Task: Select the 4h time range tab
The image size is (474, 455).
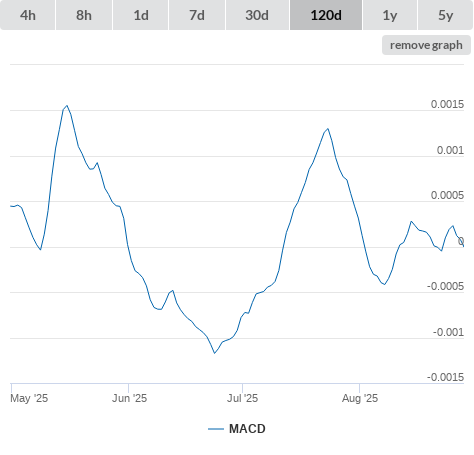Action: [x=27, y=15]
